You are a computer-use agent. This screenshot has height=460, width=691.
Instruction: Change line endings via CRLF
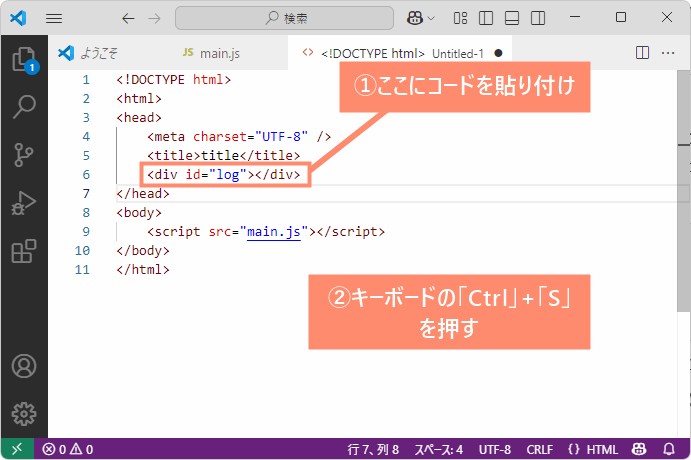pyautogui.click(x=539, y=449)
